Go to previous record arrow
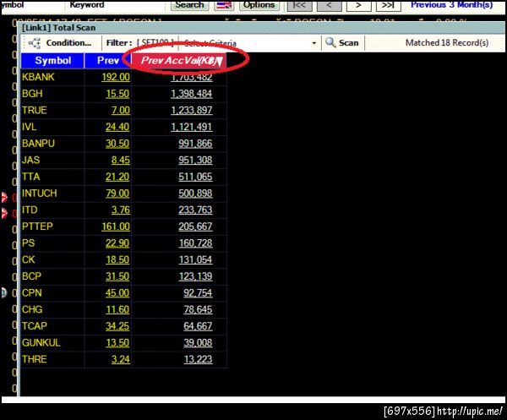The image size is (507, 420). (330, 5)
